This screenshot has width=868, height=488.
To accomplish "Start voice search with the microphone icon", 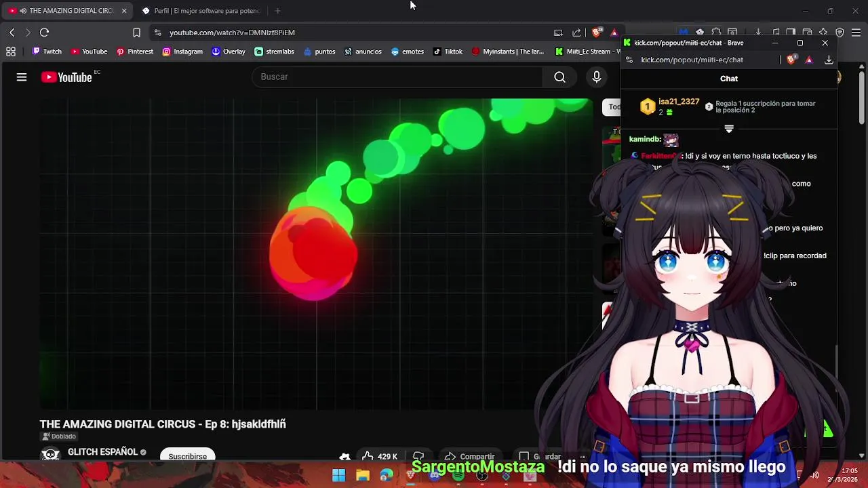I will click(597, 77).
